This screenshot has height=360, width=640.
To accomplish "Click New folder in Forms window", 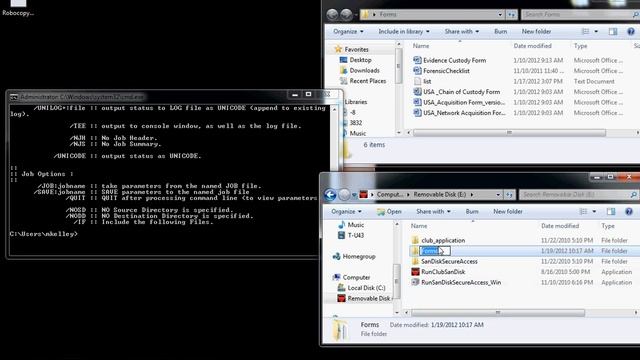I will (536, 31).
